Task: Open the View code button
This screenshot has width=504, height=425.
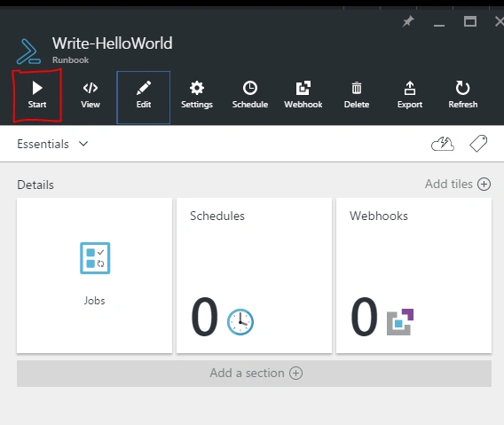Action: pos(91,96)
